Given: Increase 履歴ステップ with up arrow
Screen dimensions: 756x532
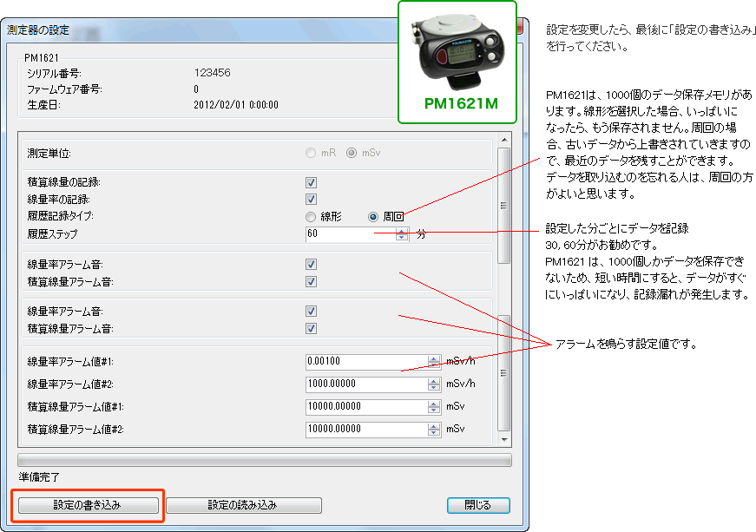Looking at the screenshot, I should click(x=402, y=232).
